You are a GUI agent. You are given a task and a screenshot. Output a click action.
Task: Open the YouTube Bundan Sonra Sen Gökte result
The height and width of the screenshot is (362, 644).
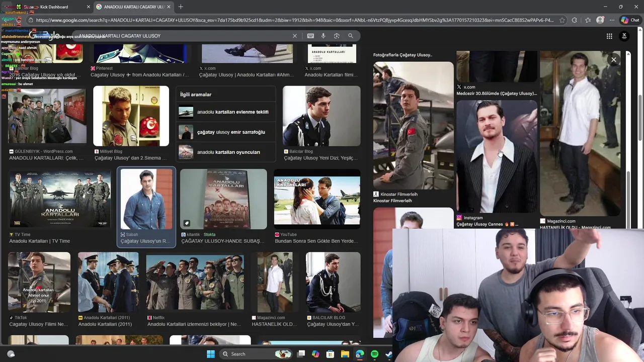click(x=317, y=200)
